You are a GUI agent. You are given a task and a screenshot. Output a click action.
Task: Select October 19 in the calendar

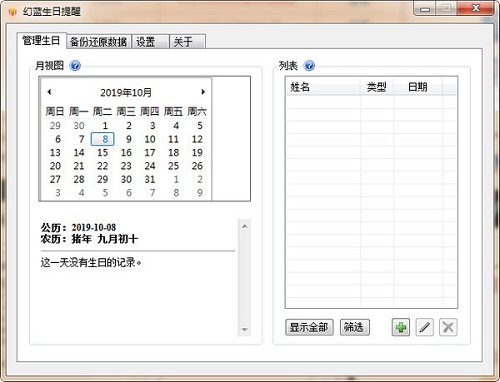[197, 152]
